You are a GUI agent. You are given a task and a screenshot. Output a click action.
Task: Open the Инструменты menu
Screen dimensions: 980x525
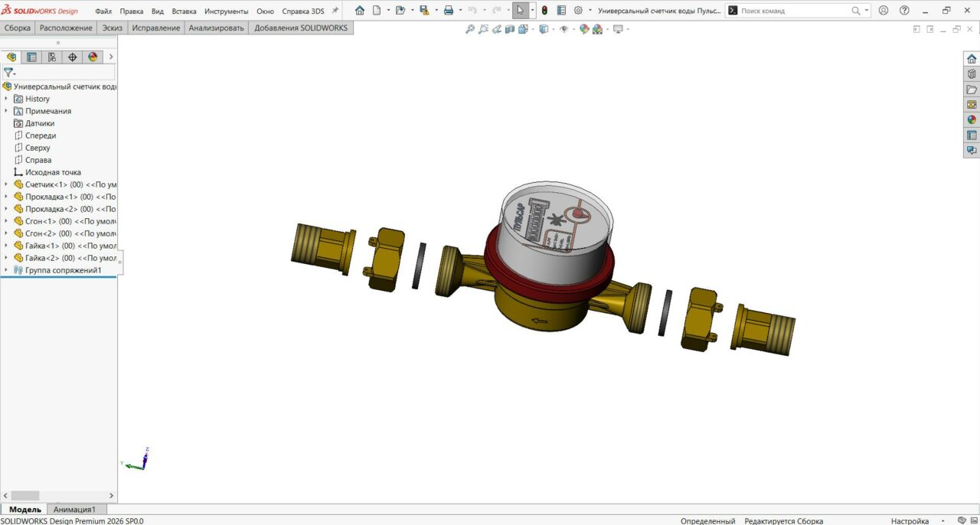point(226,11)
